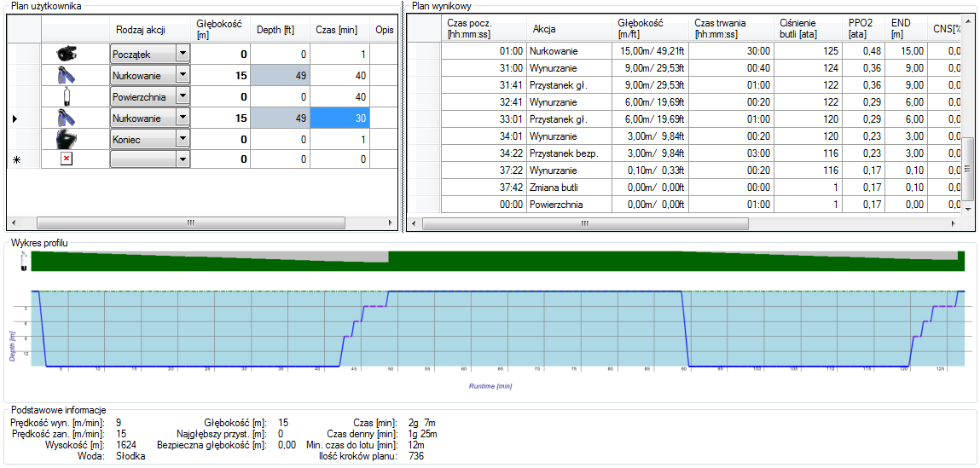Click the cylinder pressure value 125
Screen dimensions: 980x468
[808, 50]
